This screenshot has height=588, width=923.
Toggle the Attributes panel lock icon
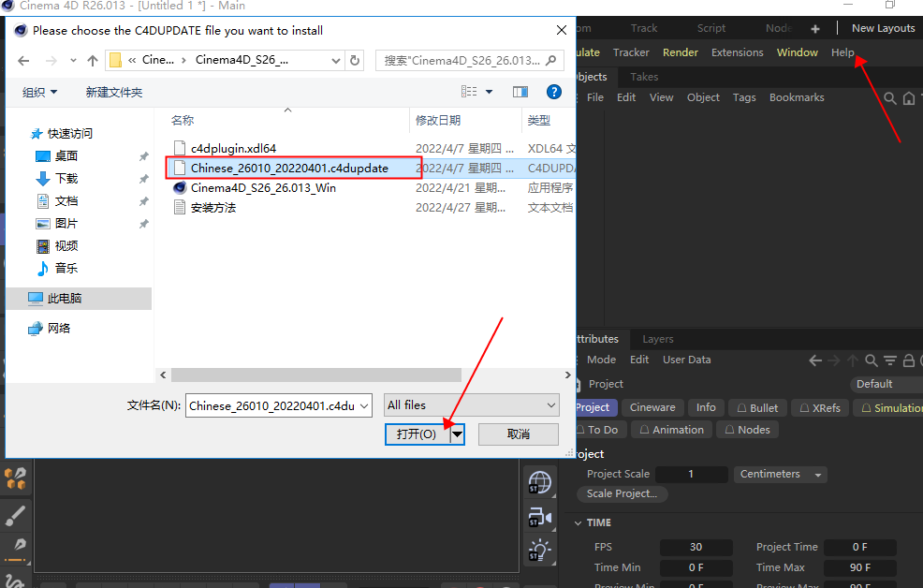909,360
